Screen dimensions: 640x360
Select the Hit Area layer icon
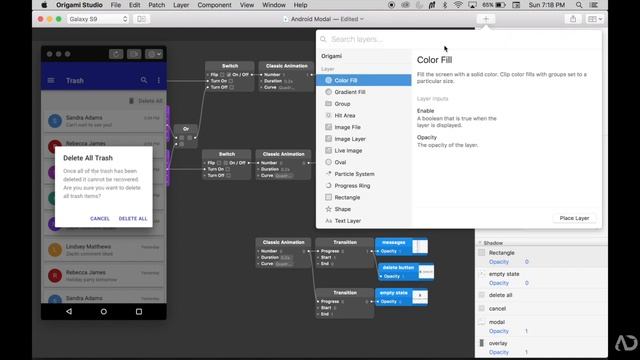(328, 116)
